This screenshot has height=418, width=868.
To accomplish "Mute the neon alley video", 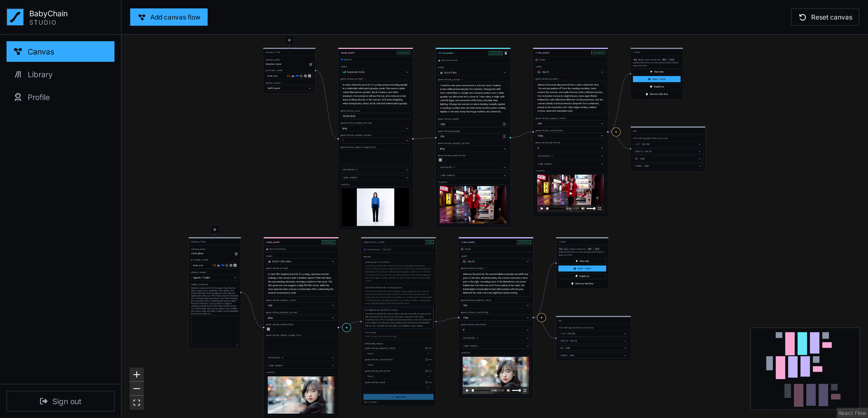I will click(583, 208).
